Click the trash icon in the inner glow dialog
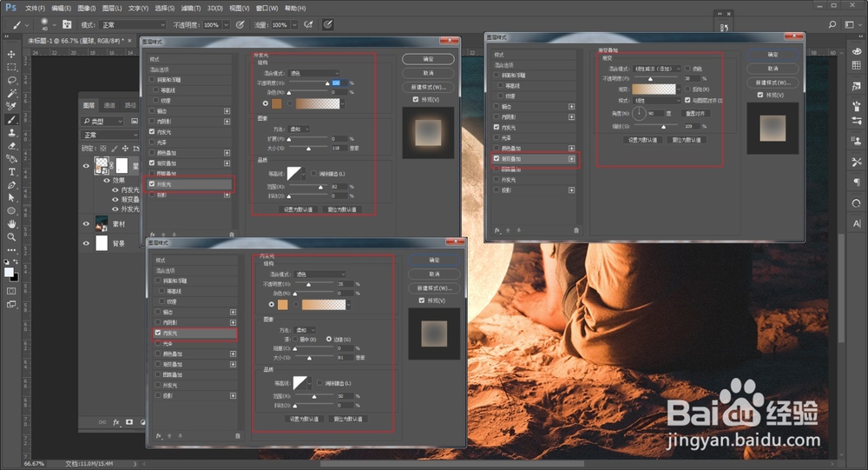This screenshot has height=470, width=868. (238, 436)
